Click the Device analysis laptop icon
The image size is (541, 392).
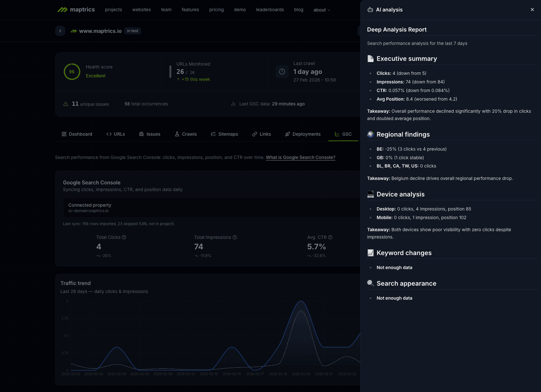[x=370, y=194]
